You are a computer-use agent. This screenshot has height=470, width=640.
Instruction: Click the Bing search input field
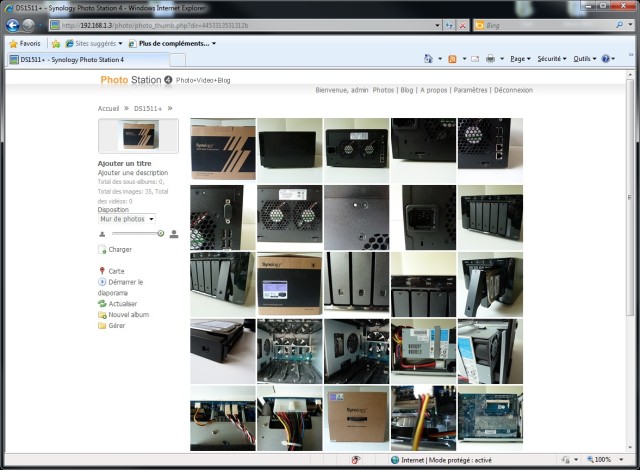click(549, 25)
